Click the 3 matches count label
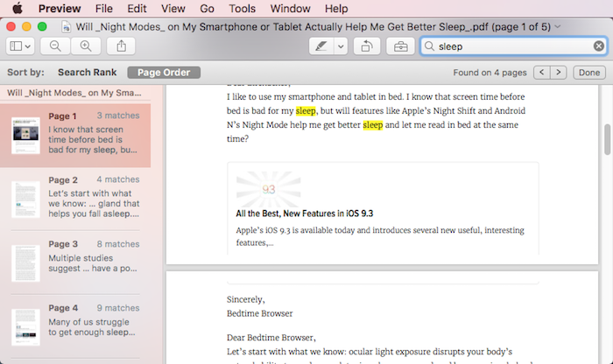 coord(118,115)
